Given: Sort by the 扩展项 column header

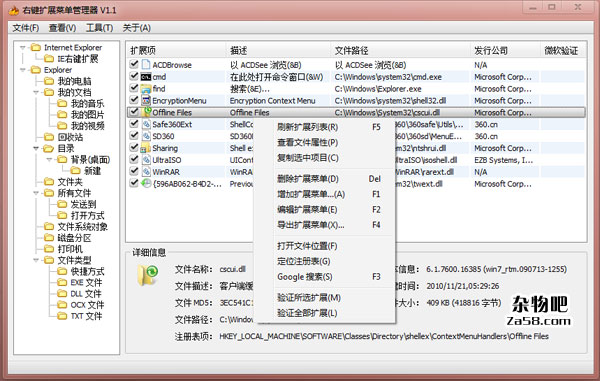Looking at the screenshot, I should coord(176,50).
